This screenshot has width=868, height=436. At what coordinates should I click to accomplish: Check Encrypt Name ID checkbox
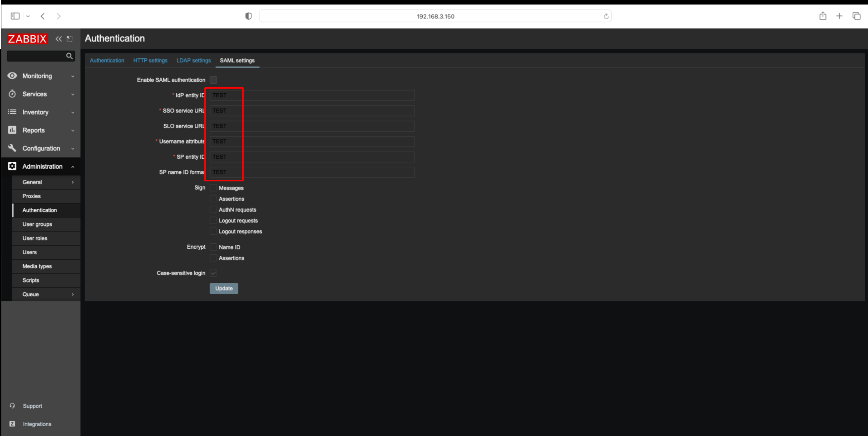click(213, 247)
